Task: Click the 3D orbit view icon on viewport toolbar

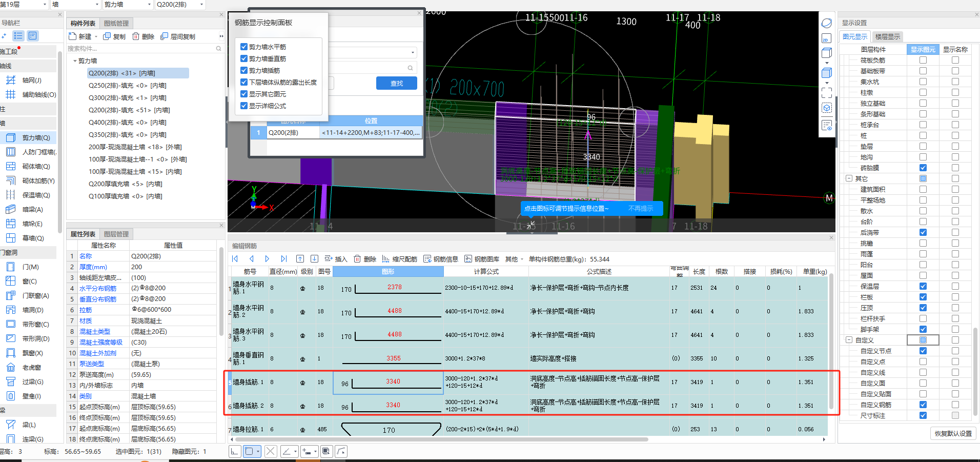Action: pyautogui.click(x=827, y=23)
